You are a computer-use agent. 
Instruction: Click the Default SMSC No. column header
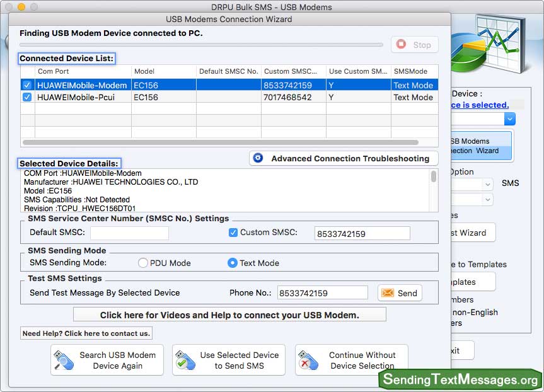click(229, 71)
